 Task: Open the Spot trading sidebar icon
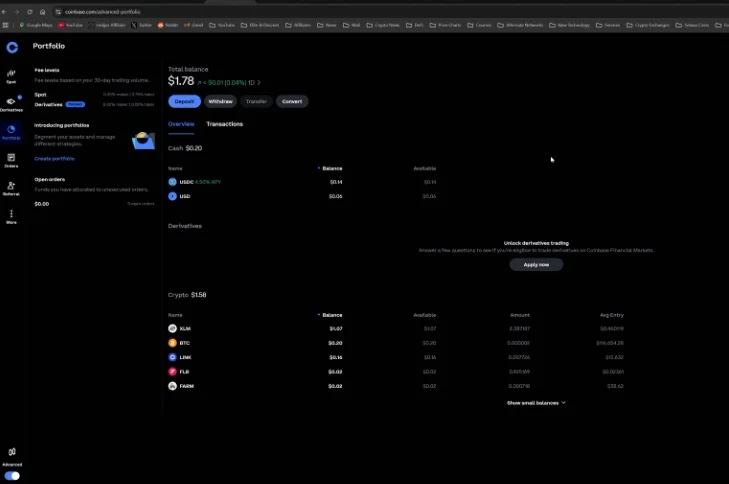[11, 76]
